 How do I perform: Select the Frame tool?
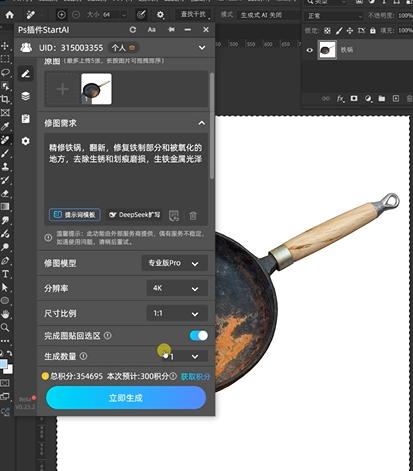pos(5,113)
